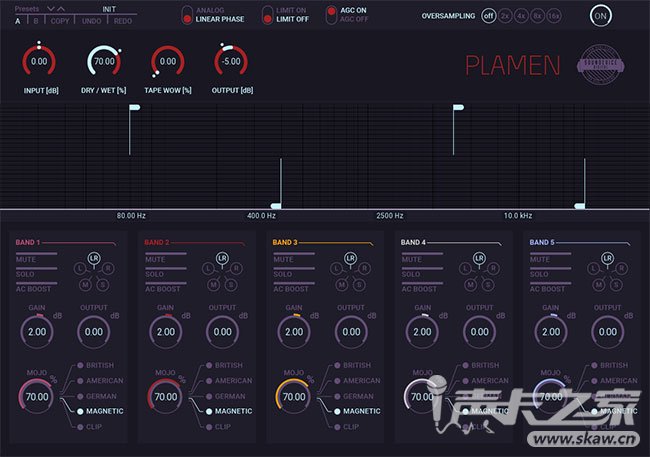Select the LR channel mode in Band 1

[x=94, y=258]
